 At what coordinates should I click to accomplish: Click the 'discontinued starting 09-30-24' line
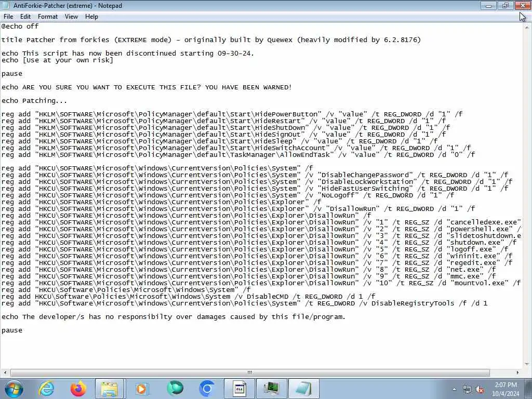click(128, 54)
